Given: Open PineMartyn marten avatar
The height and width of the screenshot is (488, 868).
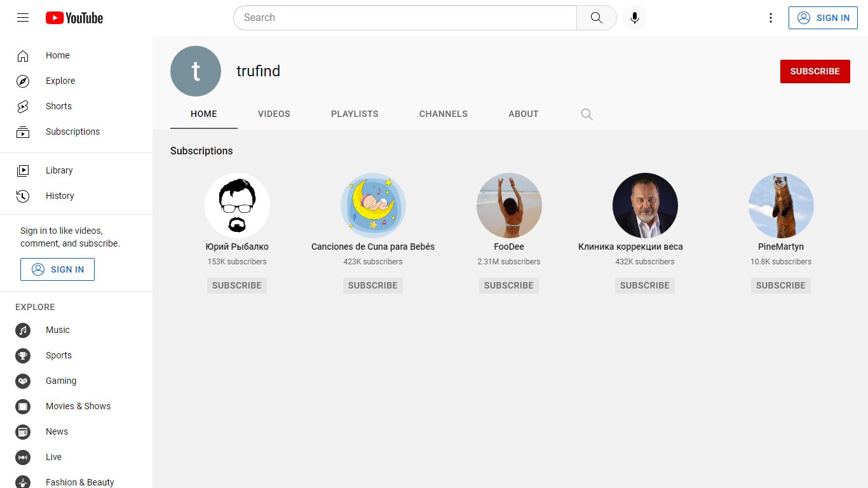Looking at the screenshot, I should click(x=781, y=206).
